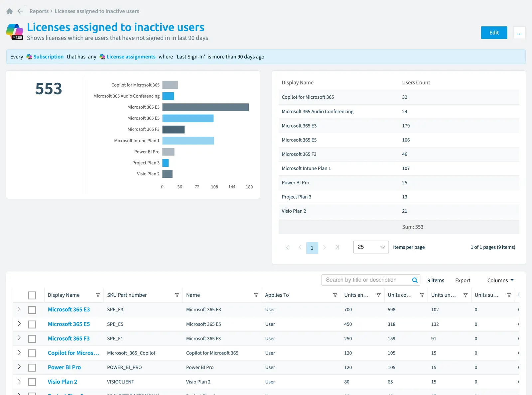Expand the Microsoft 365 E3 row

tap(19, 309)
